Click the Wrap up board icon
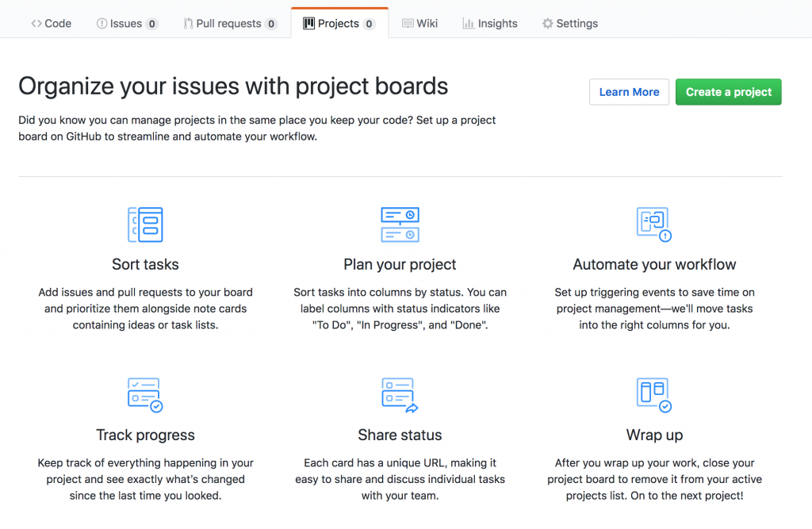812x529 pixels. point(654,395)
